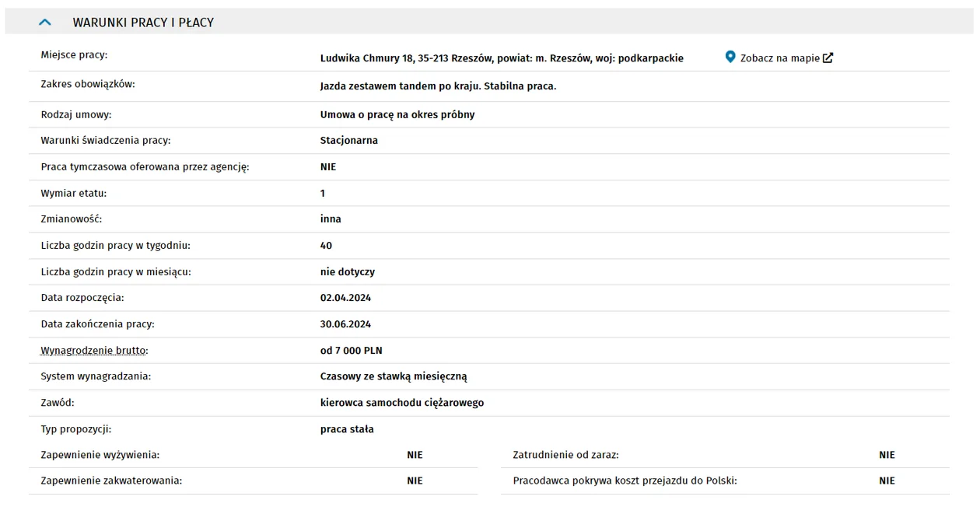Click 'Liczba godzin pracy w tygodniu:' label
The height and width of the screenshot is (521, 980).
pyautogui.click(x=116, y=246)
